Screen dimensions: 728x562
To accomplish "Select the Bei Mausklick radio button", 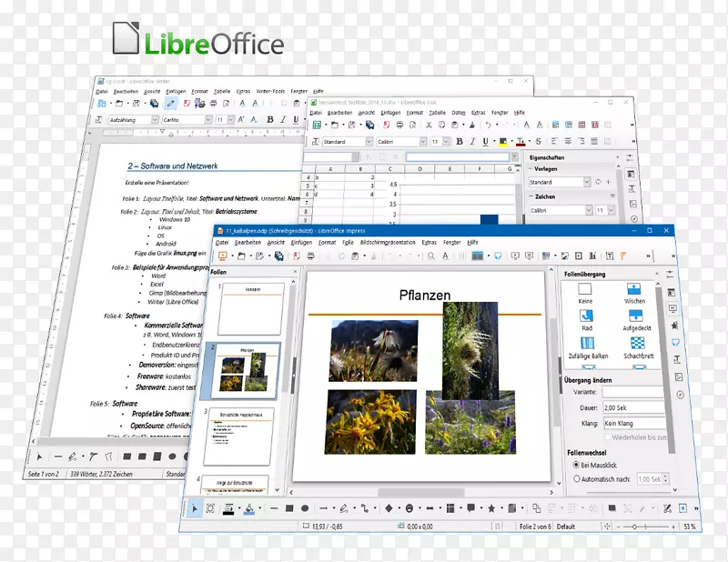I will 577,465.
